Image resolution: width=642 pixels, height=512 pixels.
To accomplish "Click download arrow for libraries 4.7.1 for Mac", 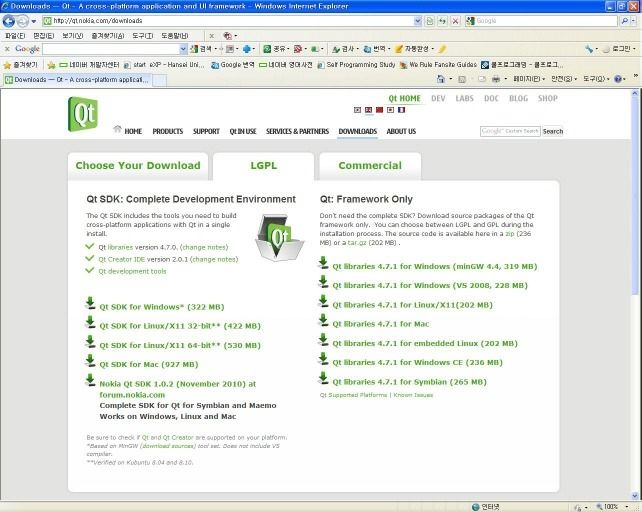I will (323, 320).
